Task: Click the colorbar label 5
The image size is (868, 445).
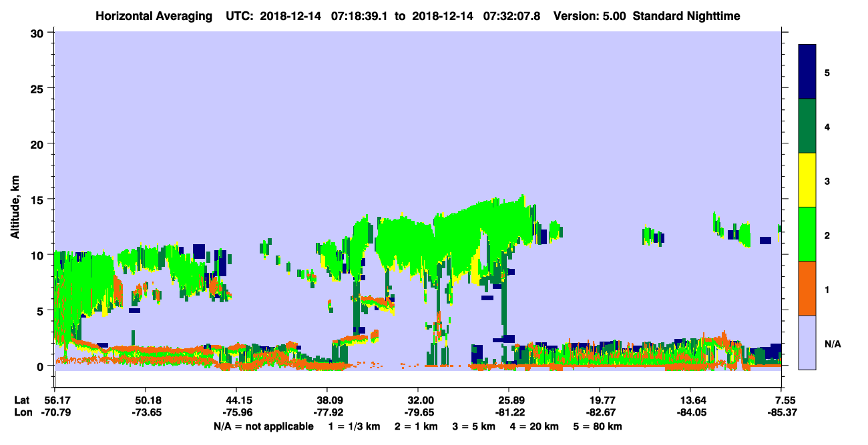Action: tap(827, 72)
